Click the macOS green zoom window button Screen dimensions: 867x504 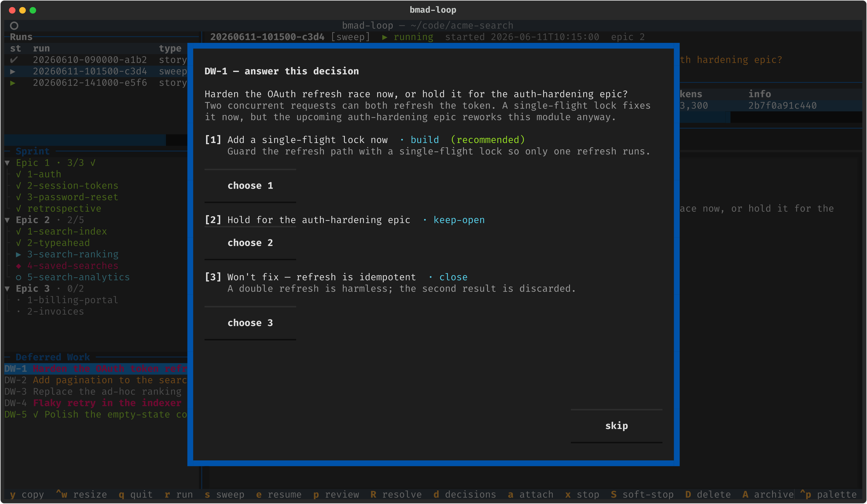(33, 10)
